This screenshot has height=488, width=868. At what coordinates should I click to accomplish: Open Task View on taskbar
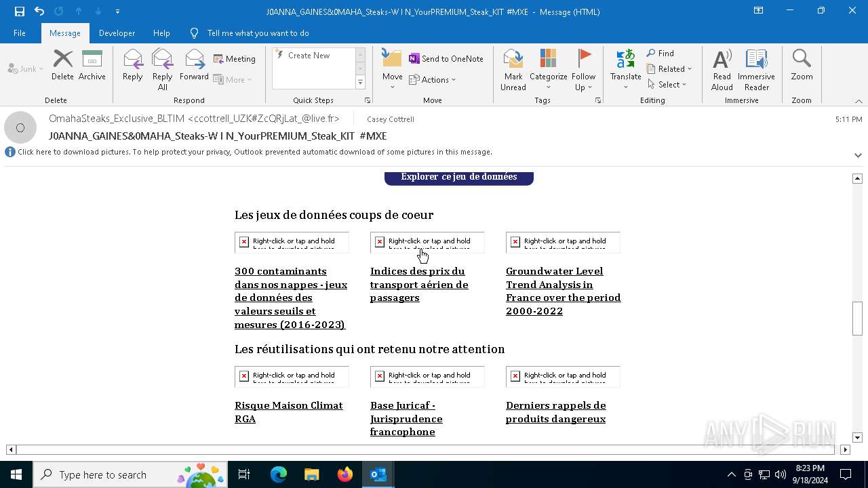point(244,474)
